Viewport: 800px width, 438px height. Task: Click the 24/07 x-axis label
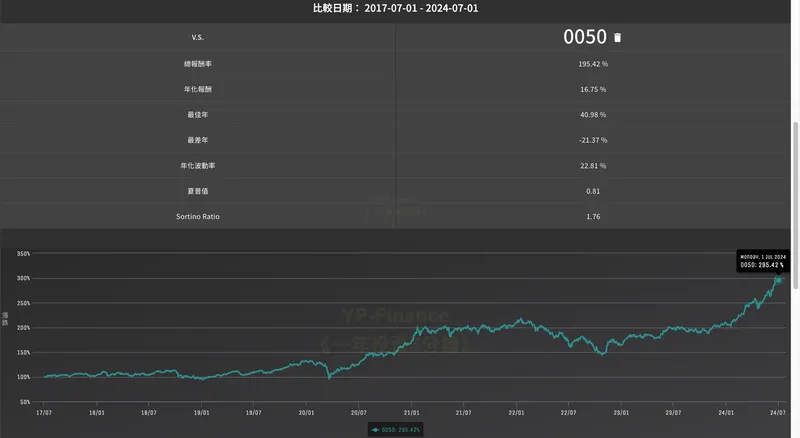click(x=778, y=412)
